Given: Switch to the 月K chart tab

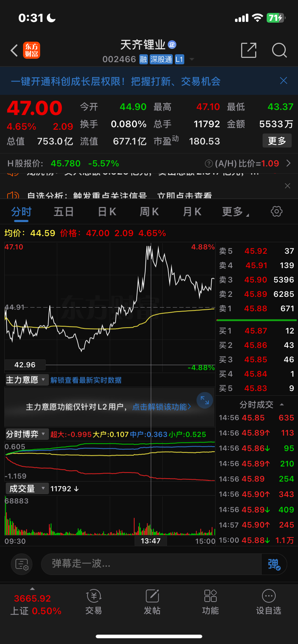Looking at the screenshot, I should point(192,212).
